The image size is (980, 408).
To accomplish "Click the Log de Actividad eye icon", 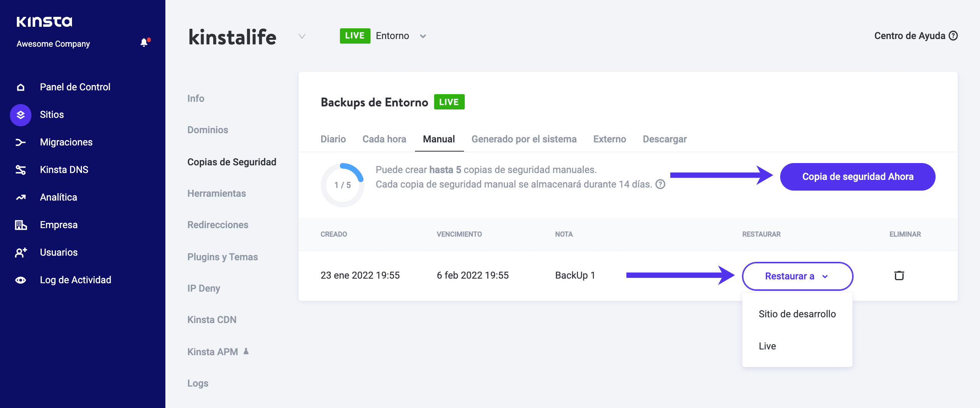I will point(21,280).
